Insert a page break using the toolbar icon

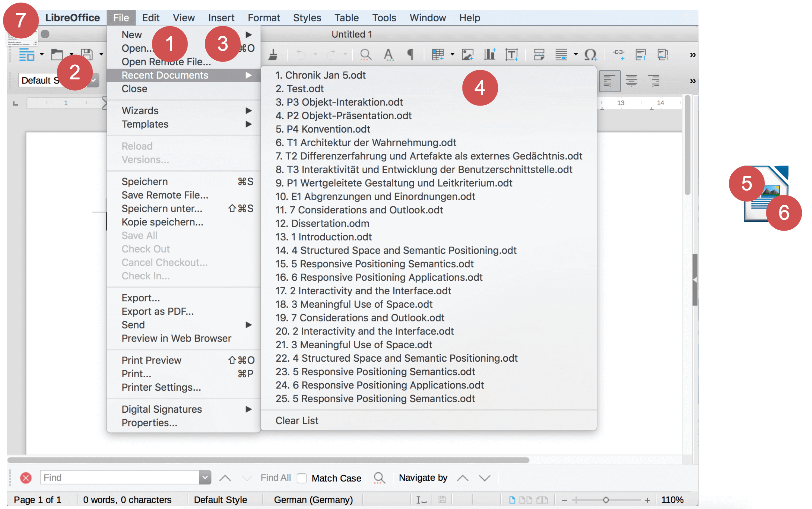click(539, 54)
